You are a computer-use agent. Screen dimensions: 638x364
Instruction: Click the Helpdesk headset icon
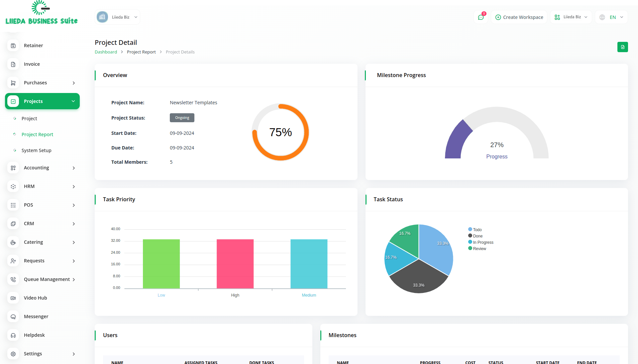coord(13,335)
